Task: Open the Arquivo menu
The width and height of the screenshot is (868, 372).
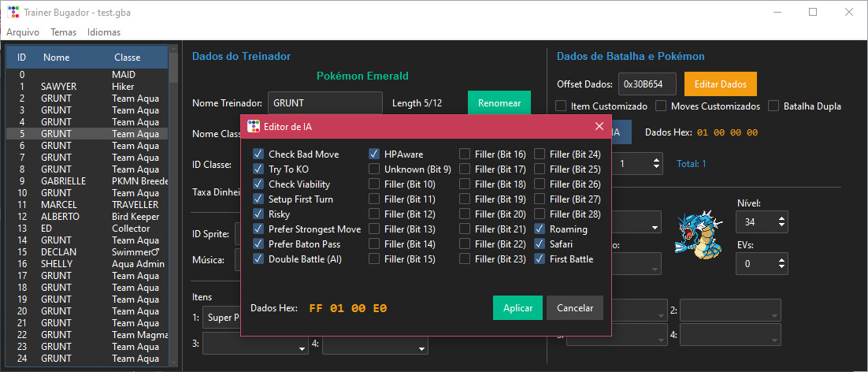Action: click(x=23, y=32)
